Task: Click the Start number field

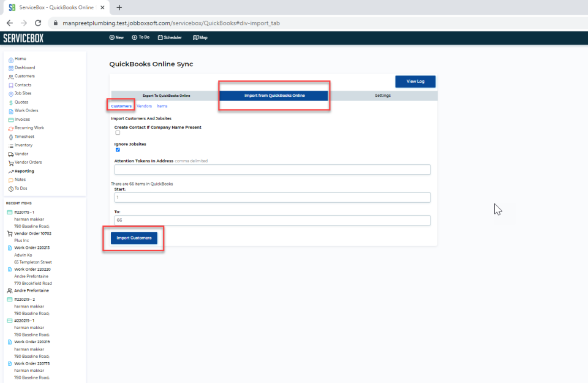Action: pyautogui.click(x=272, y=198)
